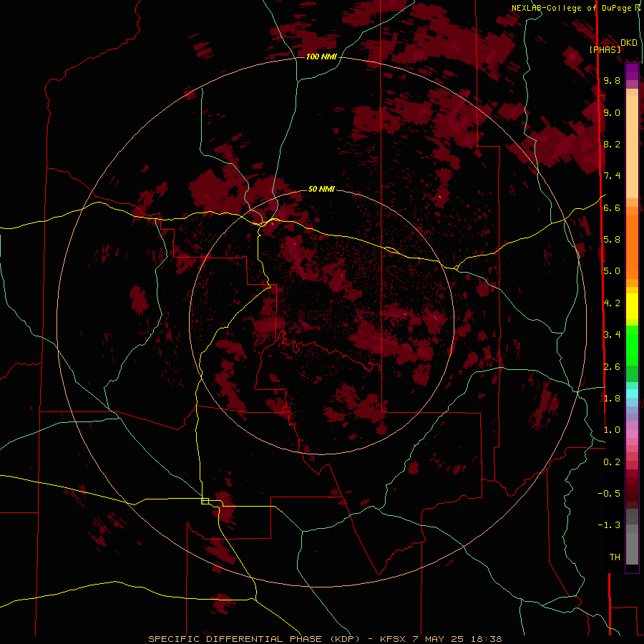Click the KFSX radar site identifier
Viewport: 644px width, 644px height.
[393, 639]
